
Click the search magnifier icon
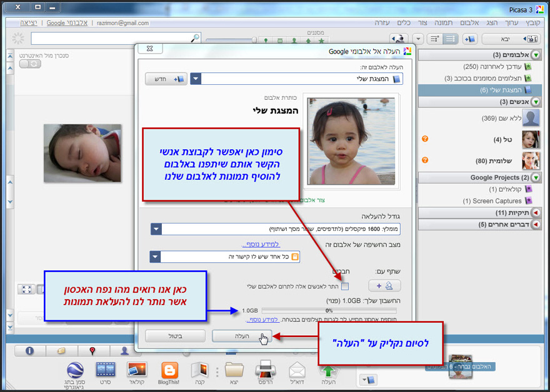[x=196, y=37]
